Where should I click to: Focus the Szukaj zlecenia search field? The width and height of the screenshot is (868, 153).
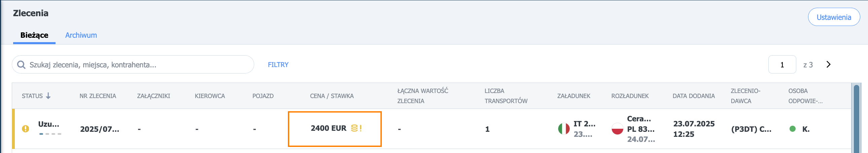click(133, 64)
